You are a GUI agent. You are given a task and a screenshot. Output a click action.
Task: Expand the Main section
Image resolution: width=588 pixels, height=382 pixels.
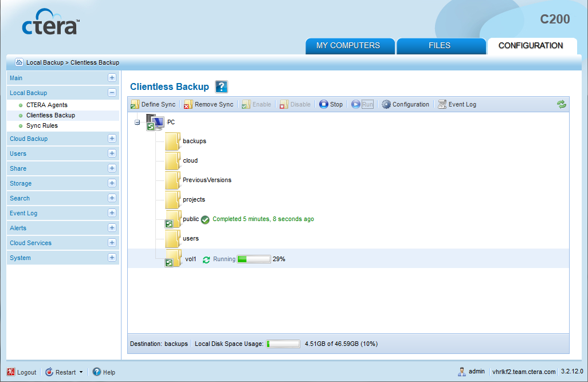[112, 77]
